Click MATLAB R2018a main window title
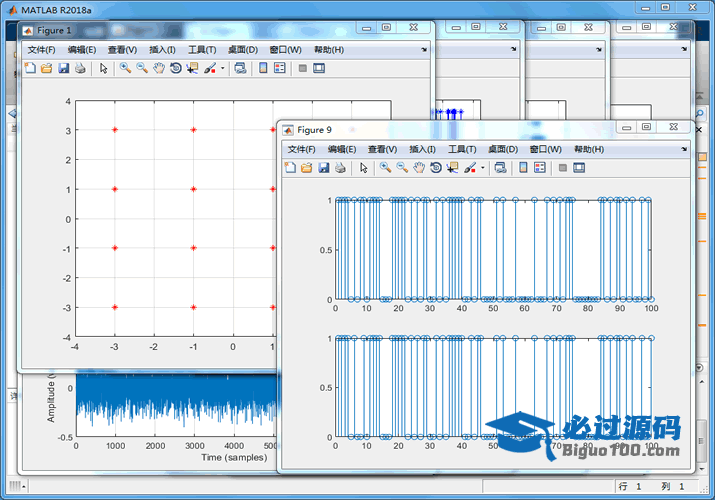The height and width of the screenshot is (500, 715). pyautogui.click(x=57, y=10)
